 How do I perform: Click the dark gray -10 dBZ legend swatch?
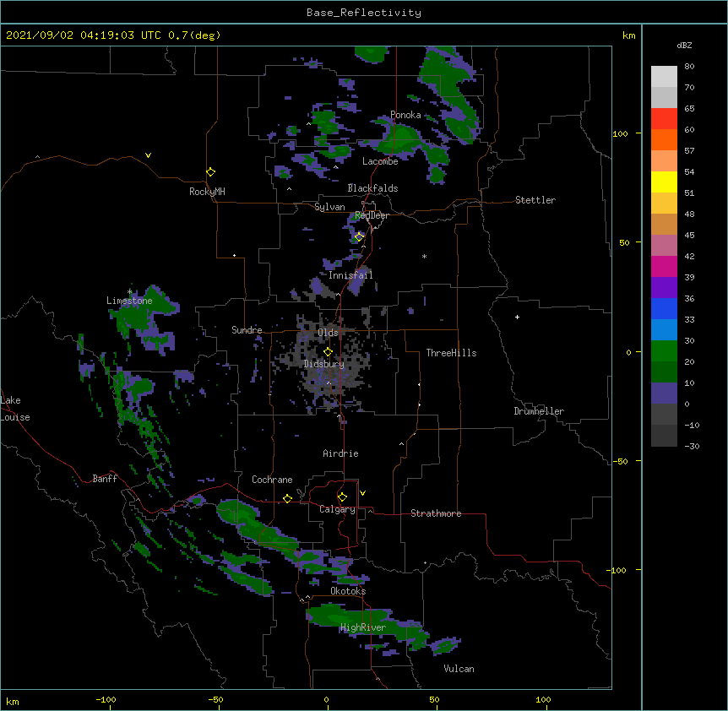[x=664, y=436]
